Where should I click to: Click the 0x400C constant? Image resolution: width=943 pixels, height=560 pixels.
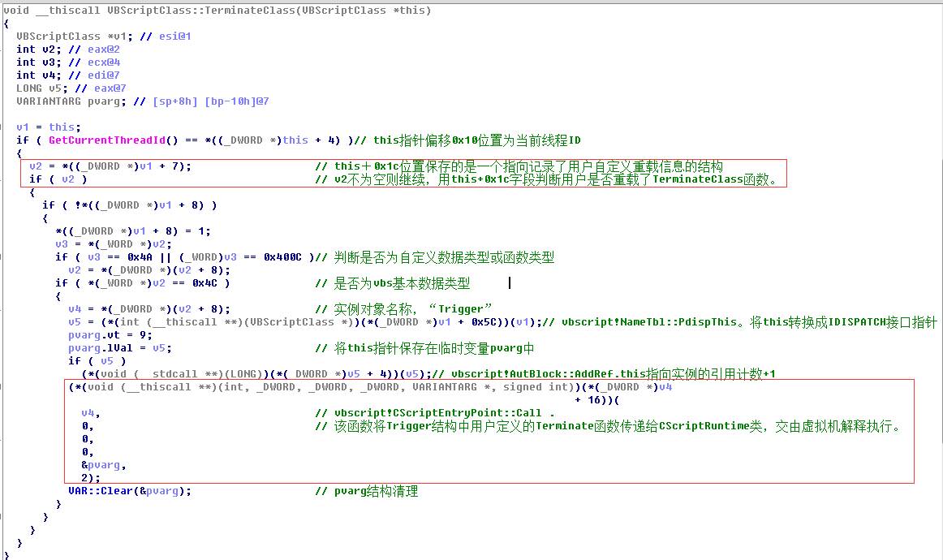coord(282,256)
